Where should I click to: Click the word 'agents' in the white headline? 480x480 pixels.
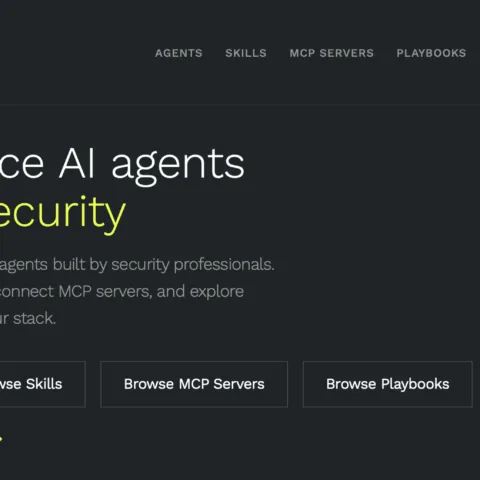point(178,167)
